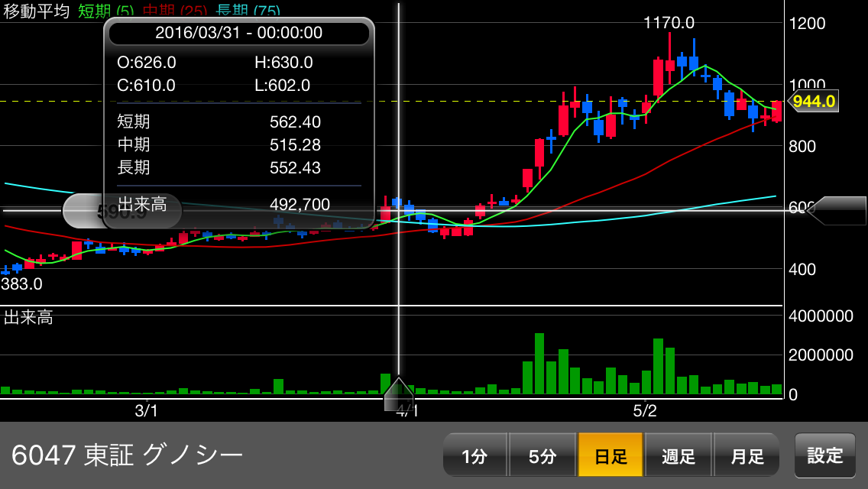Tap the 6047 東証 グノシー stock name
This screenshot has width=868, height=489.
coord(128,455)
